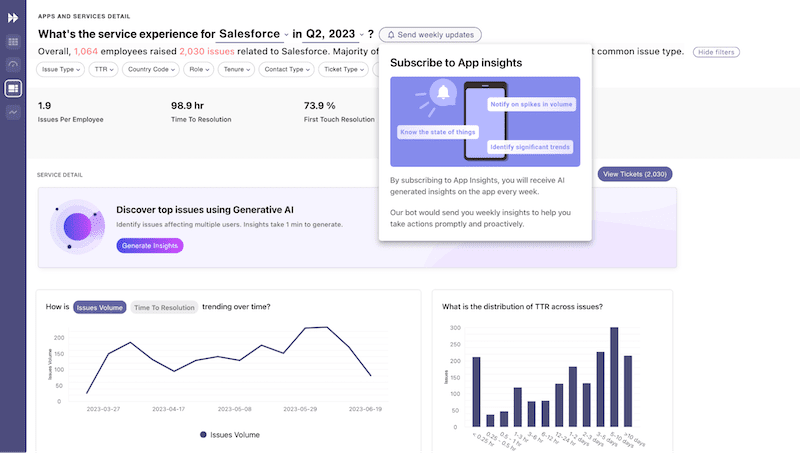Click the 'Subscribe to App insights' heading
This screenshot has height=453, width=800.
tap(456, 63)
